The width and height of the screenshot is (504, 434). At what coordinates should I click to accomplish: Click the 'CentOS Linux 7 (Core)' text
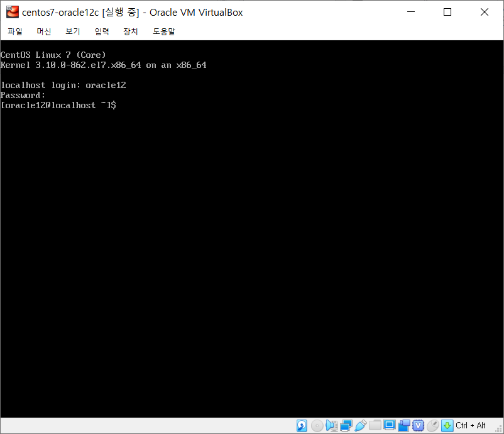click(53, 55)
